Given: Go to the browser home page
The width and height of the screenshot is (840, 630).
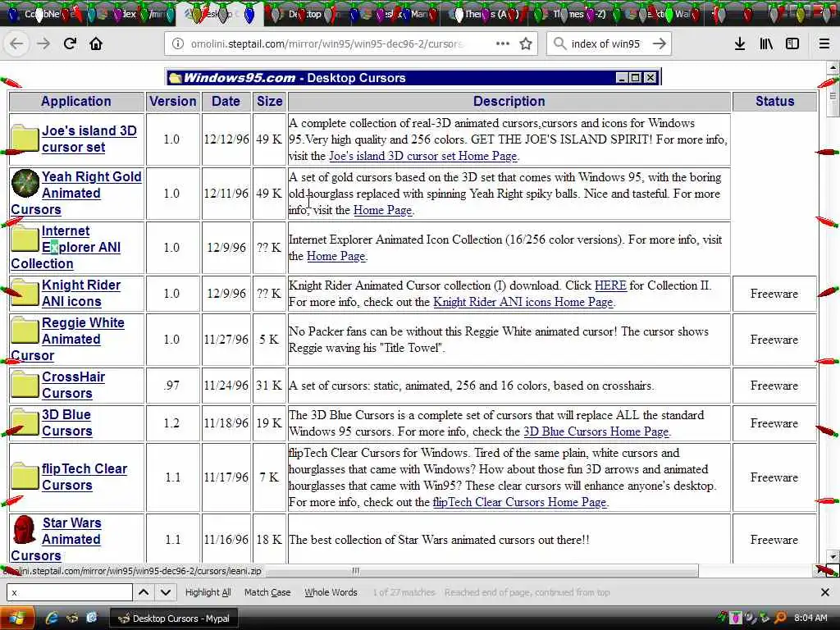Looking at the screenshot, I should [x=96, y=43].
